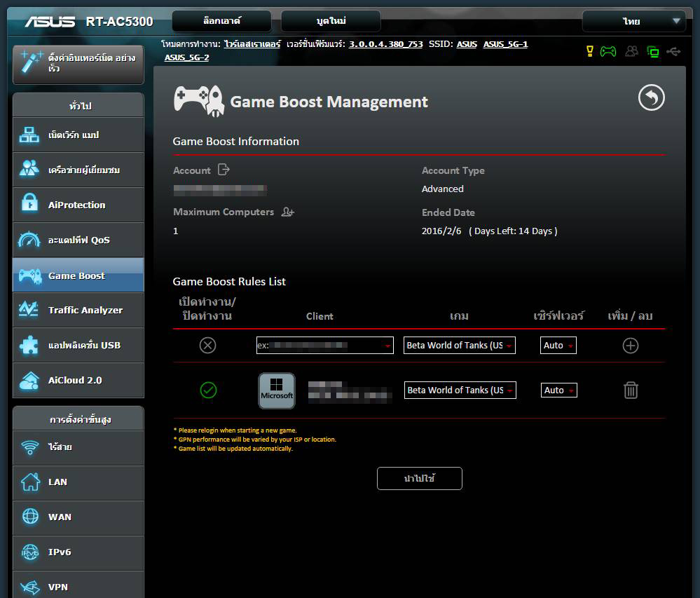Click the ASUS logo
This screenshot has width=700, height=598.
(50, 22)
